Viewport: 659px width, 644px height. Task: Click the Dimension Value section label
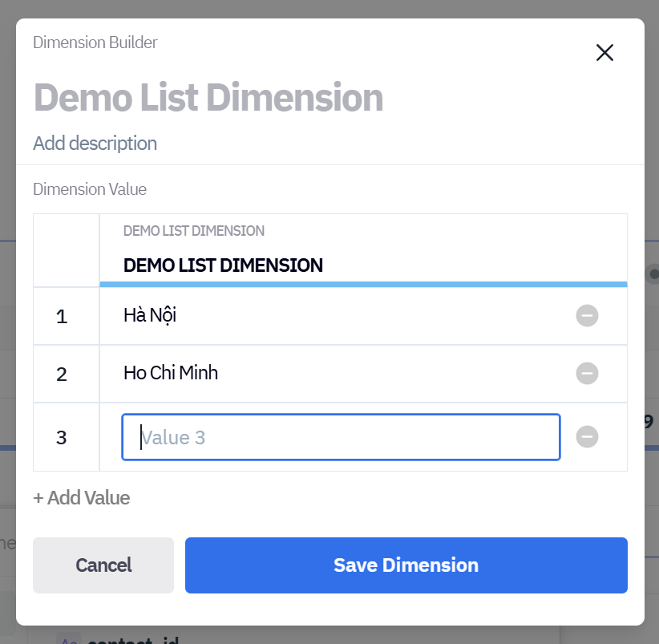pyautogui.click(x=90, y=189)
